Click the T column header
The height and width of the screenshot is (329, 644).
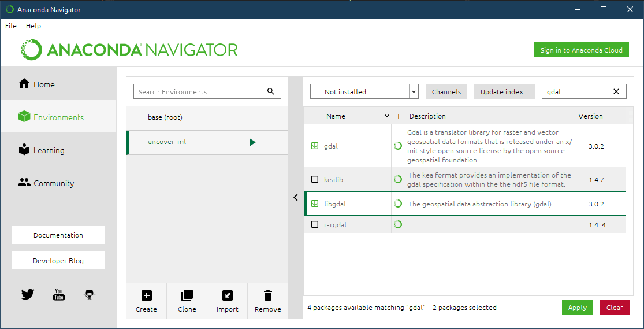(x=398, y=116)
